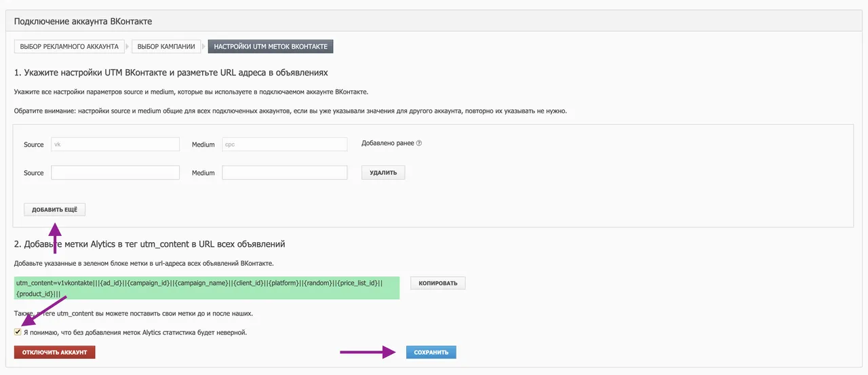Click the ДОБАВИТЬ ЕЩЁ button
Viewport: 868px width, 375px height.
(x=55, y=210)
